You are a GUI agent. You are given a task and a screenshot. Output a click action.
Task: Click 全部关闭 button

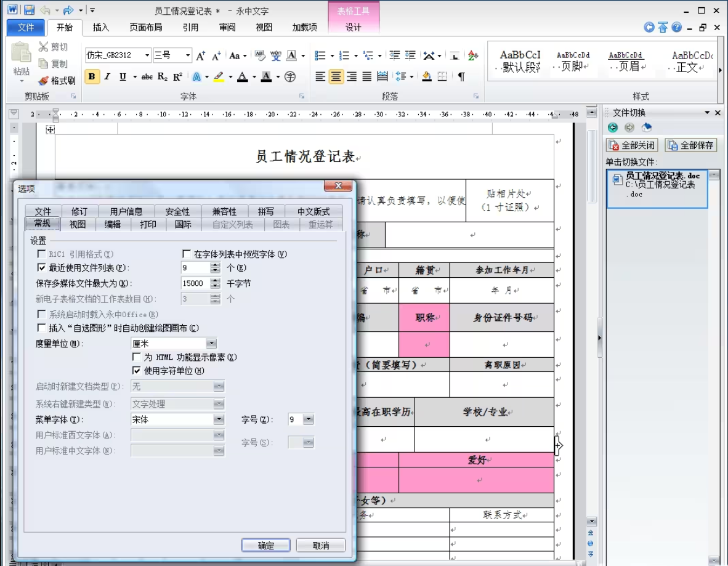632,145
